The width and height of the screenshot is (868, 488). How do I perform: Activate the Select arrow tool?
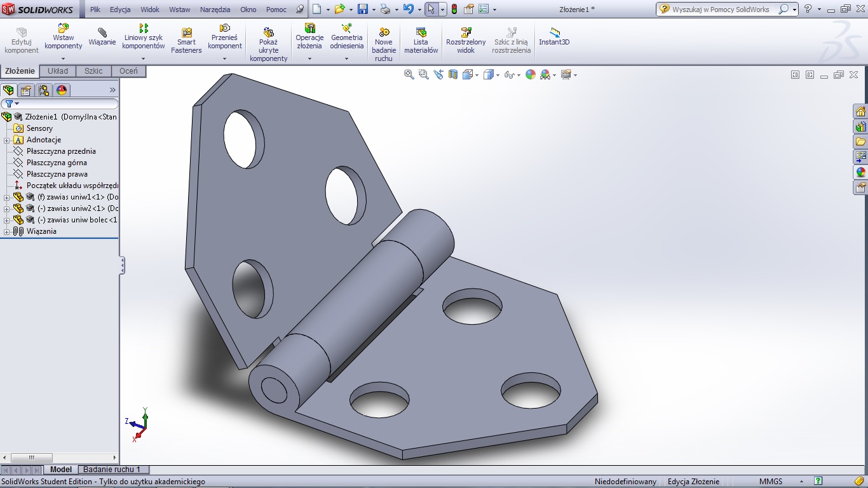(431, 9)
